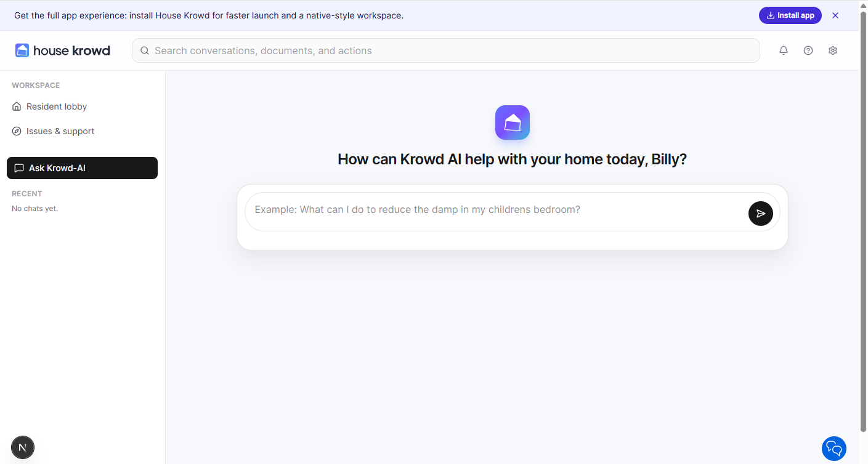Screen dimensions: 868x464
Task: Open Resident lobby from the workspace list
Action: [55, 106]
